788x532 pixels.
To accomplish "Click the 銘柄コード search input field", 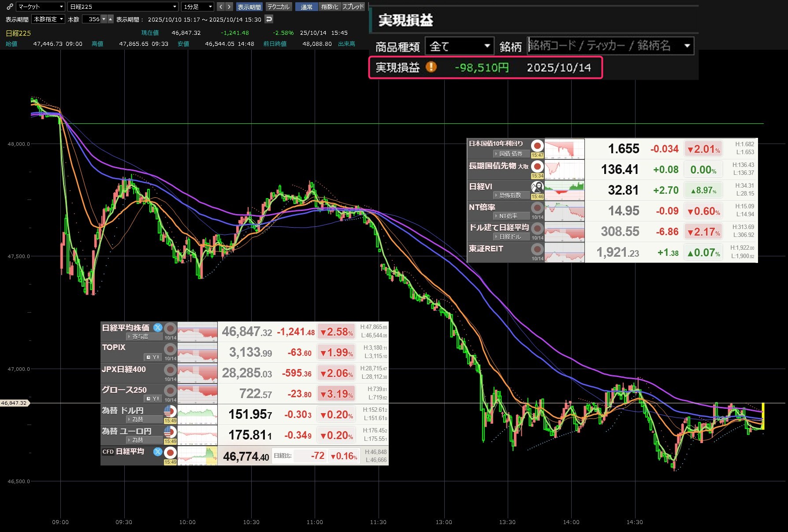I will coord(604,46).
